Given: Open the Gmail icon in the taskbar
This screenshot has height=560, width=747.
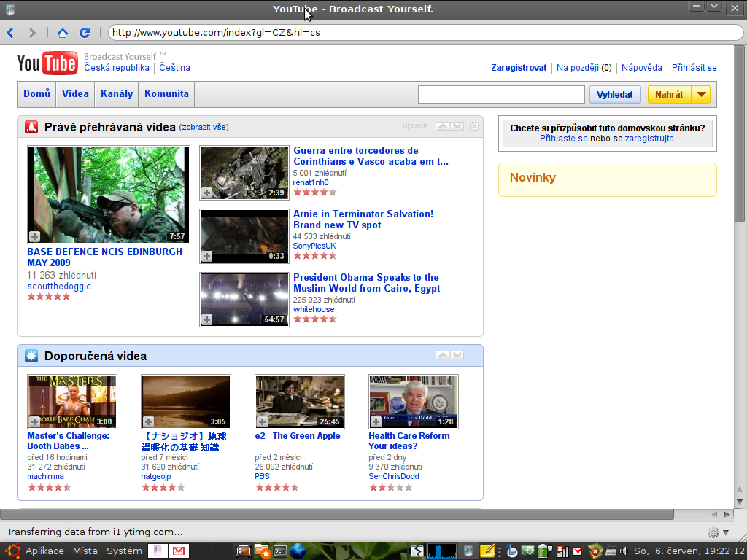Looking at the screenshot, I should point(179,551).
